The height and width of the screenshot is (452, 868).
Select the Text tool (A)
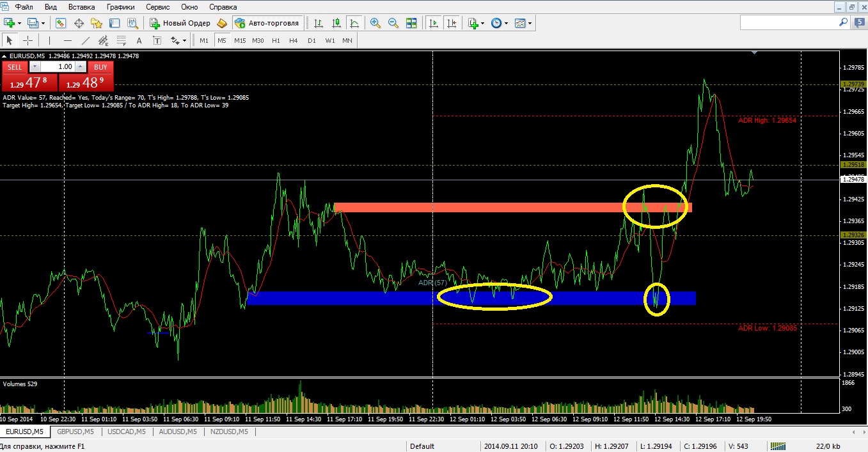click(139, 40)
